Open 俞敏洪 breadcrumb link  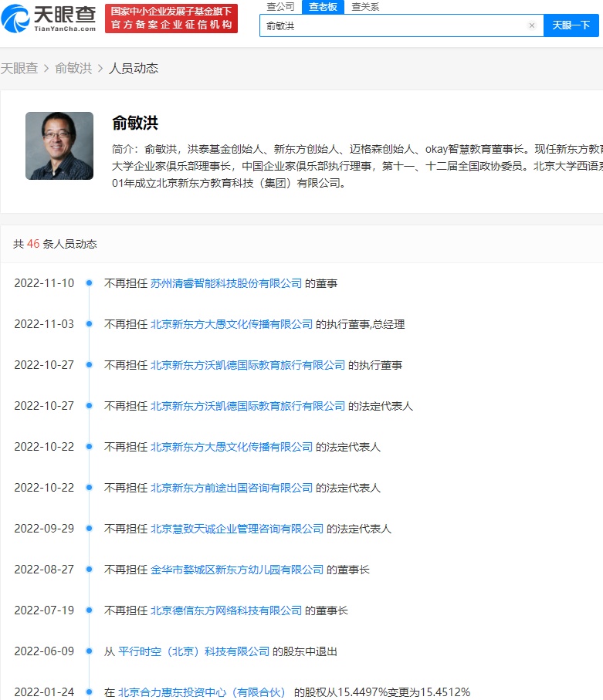point(73,68)
